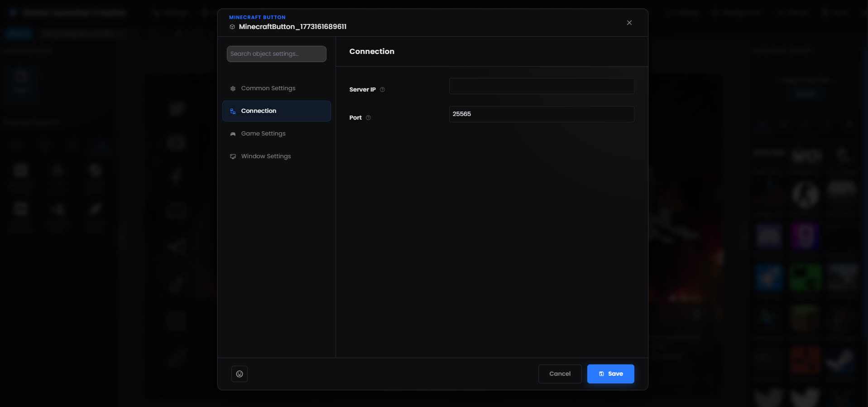Select the Connection settings tab

259,111
